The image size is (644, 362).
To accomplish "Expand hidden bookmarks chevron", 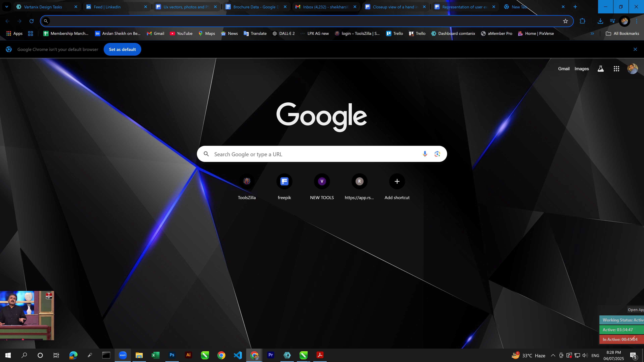I will (592, 34).
